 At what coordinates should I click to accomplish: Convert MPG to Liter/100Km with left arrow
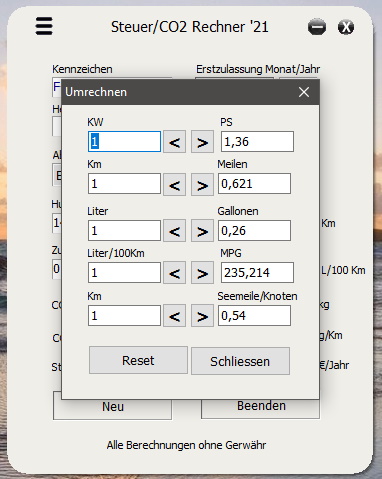(x=174, y=273)
